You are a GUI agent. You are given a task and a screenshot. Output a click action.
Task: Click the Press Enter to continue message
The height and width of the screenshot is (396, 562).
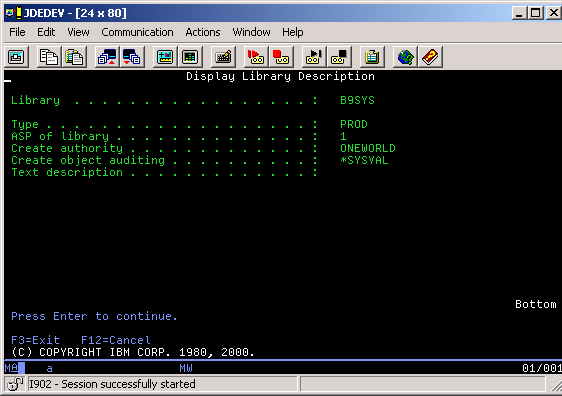pyautogui.click(x=94, y=316)
